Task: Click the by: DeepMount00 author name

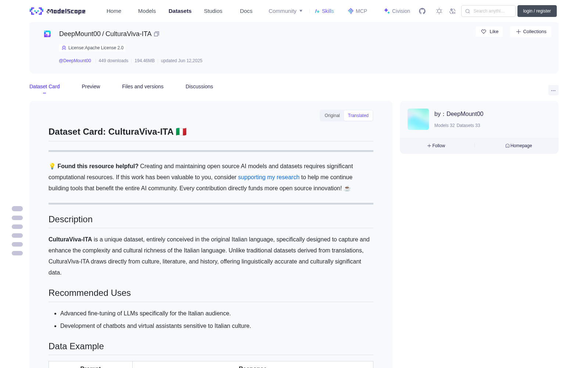Action: click(x=459, y=114)
